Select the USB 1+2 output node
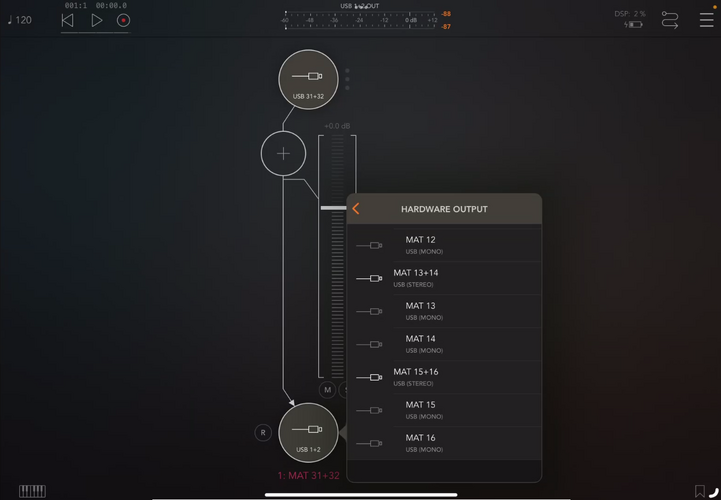The image size is (721, 500). 308,433
